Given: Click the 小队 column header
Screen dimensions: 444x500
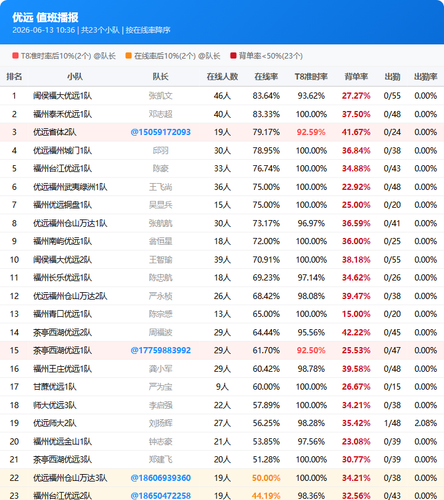Looking at the screenshot, I should [75, 77].
